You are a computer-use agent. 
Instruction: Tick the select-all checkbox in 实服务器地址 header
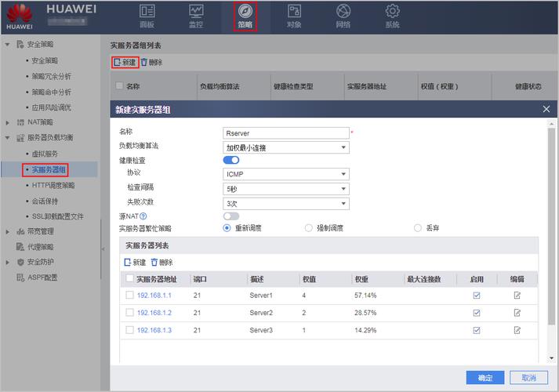pos(130,278)
